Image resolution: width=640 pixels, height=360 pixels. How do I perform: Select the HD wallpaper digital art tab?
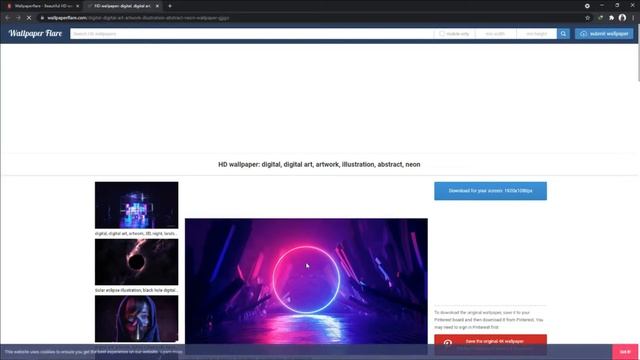tap(122, 6)
